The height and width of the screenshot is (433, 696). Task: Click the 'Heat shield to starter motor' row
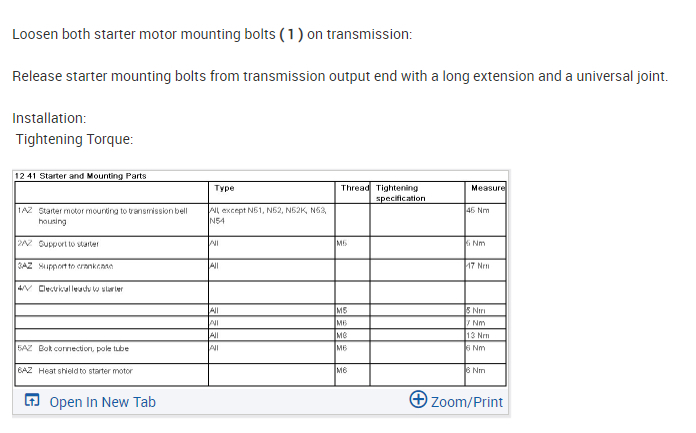tap(85, 371)
